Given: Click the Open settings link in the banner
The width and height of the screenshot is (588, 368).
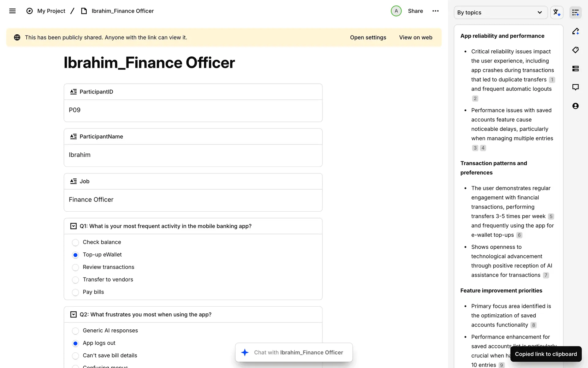Looking at the screenshot, I should [x=368, y=37].
